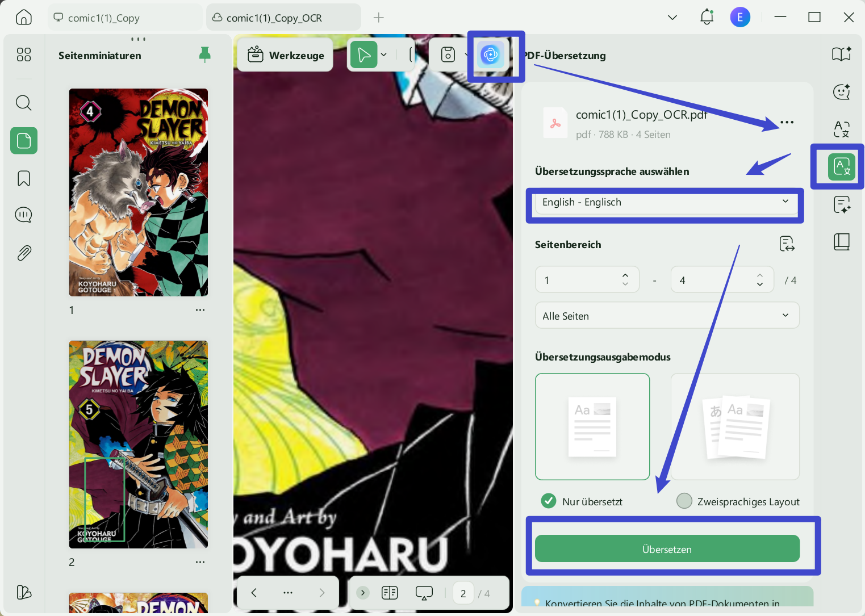Pin the Seitenminiaturen panel

click(x=204, y=55)
